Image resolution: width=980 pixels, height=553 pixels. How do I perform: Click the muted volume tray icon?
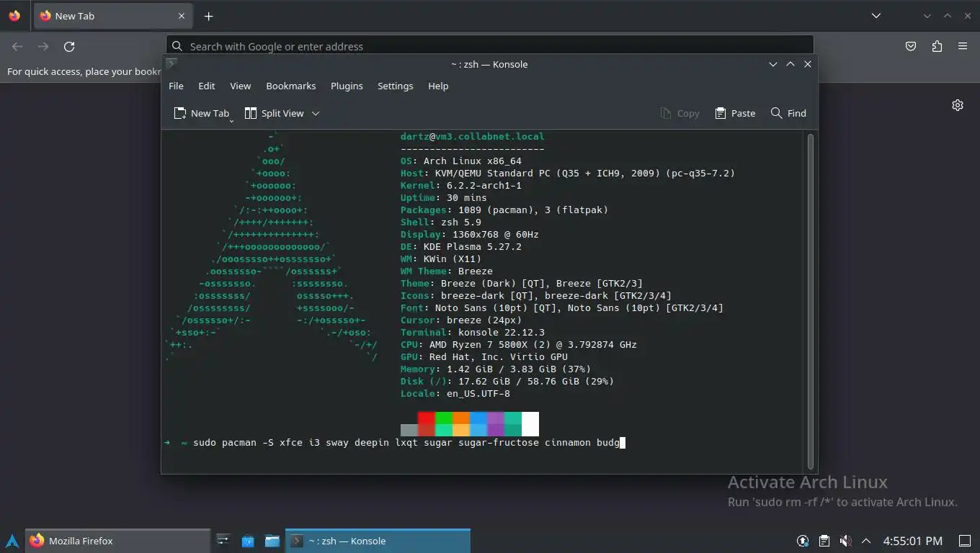846,541
